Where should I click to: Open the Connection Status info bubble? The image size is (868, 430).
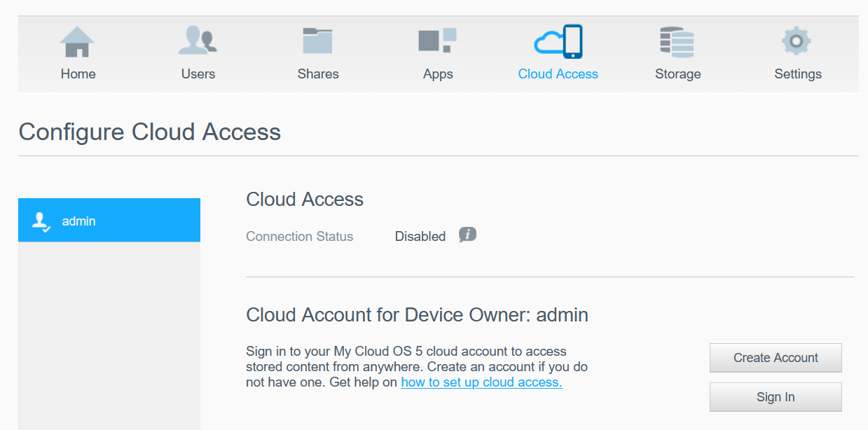pyautogui.click(x=467, y=235)
